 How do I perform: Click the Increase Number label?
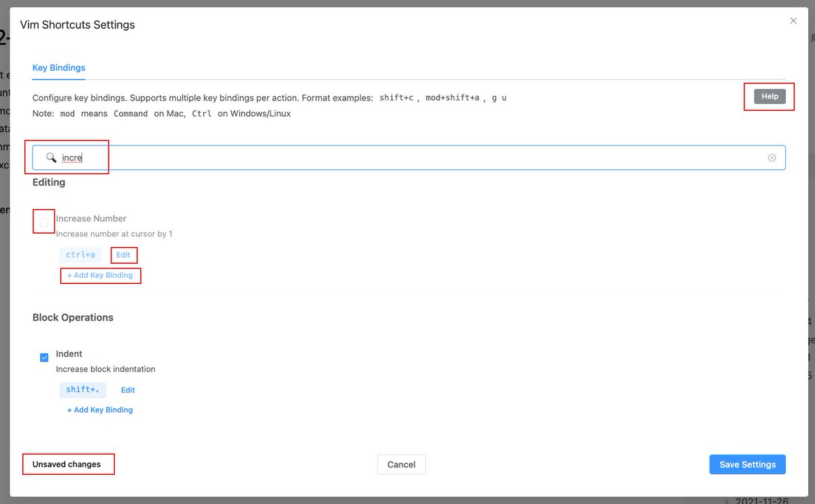(91, 219)
